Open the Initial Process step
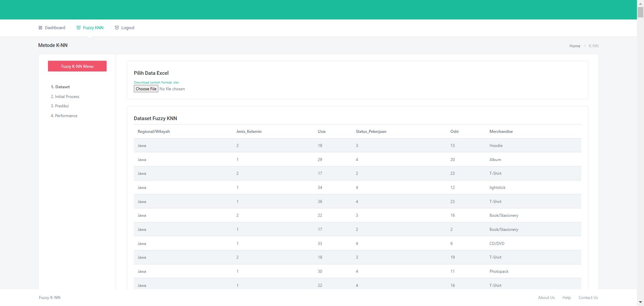The height and width of the screenshot is (306, 644). [65, 97]
